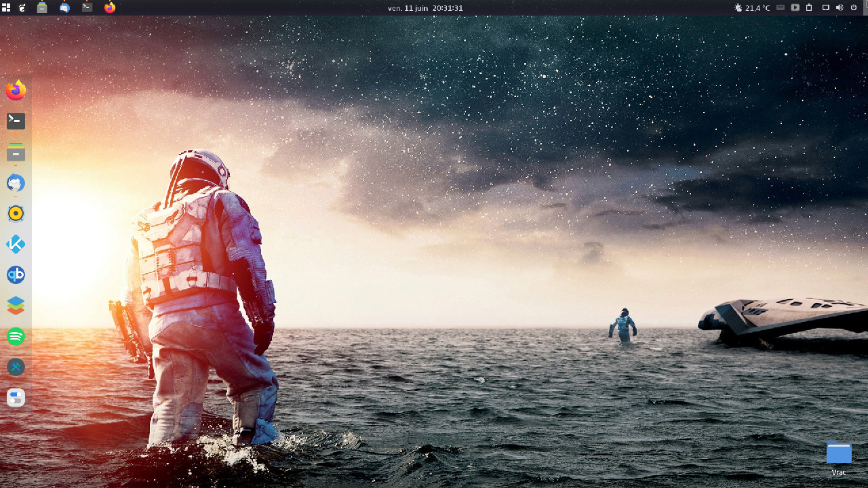Launch Kodi from the dock
868x488 pixels.
[x=16, y=244]
